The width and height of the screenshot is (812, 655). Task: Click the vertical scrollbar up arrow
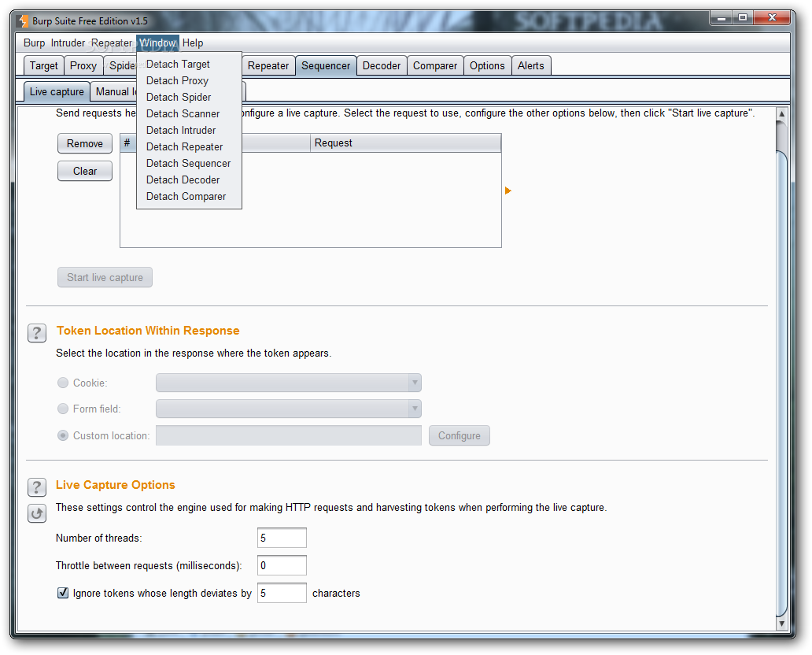click(782, 113)
